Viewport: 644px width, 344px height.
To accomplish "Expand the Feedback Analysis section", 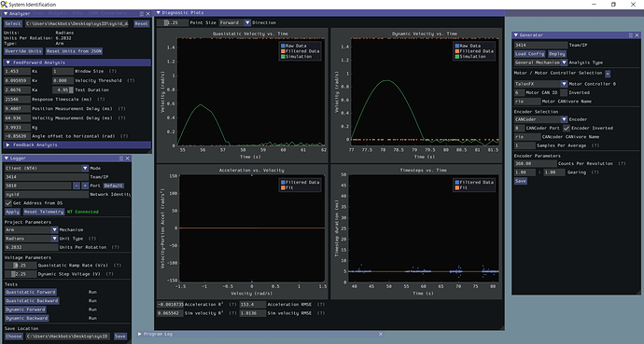I will pyautogui.click(x=77, y=144).
